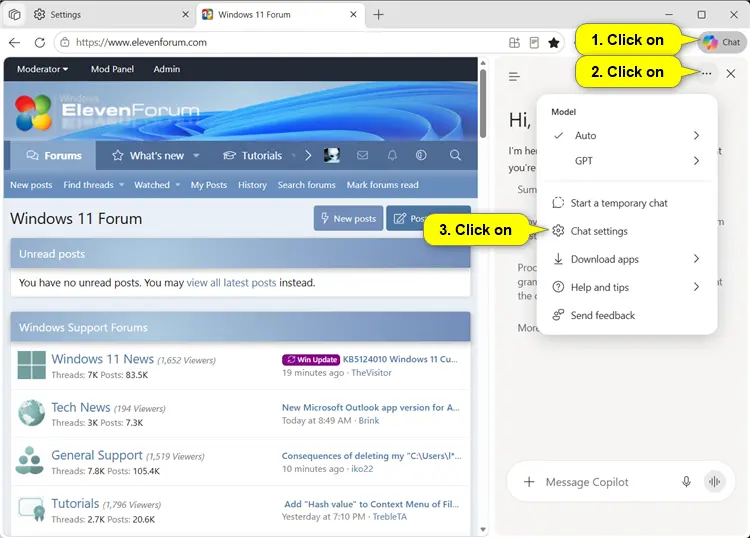Open the Tutorials navigation tab

tap(253, 155)
